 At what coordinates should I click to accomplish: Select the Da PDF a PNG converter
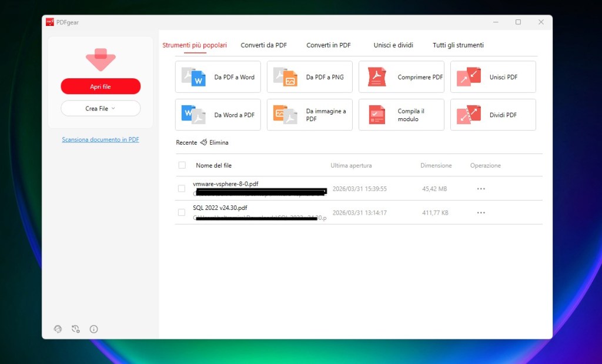tap(309, 76)
